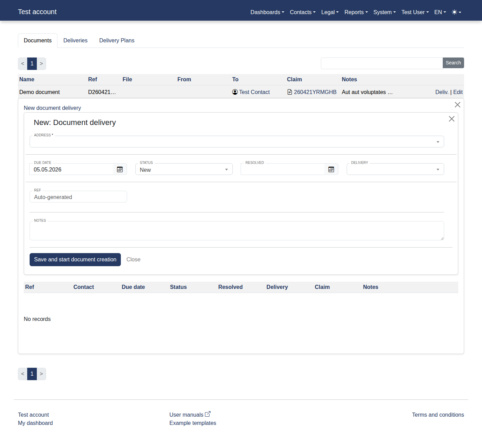Viewport: 482px width, 448px height.
Task: Go to next page with the arrow
Action: [x=41, y=64]
